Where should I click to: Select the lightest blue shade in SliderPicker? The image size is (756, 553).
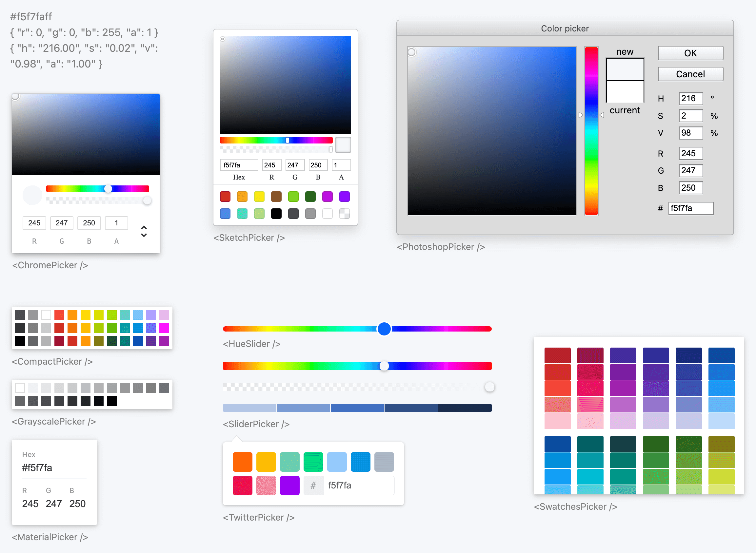click(249, 408)
